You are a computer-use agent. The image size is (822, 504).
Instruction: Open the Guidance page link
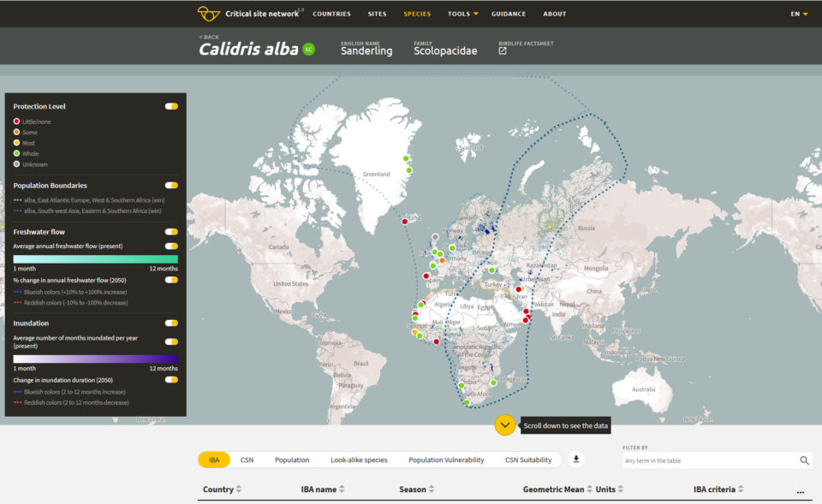[x=509, y=14]
